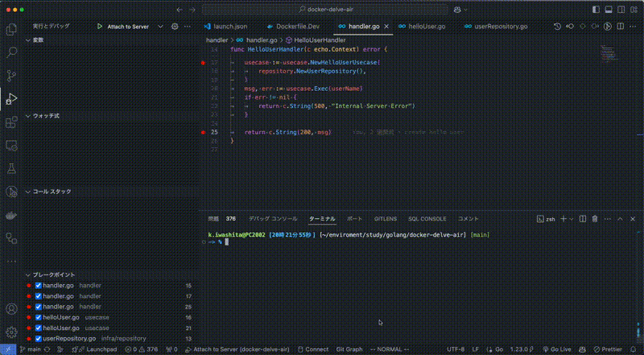Screen dimensions: 644x355
Task: Toggle the userRepository.go line 13 breakpoint checkbox
Action: click(x=38, y=338)
